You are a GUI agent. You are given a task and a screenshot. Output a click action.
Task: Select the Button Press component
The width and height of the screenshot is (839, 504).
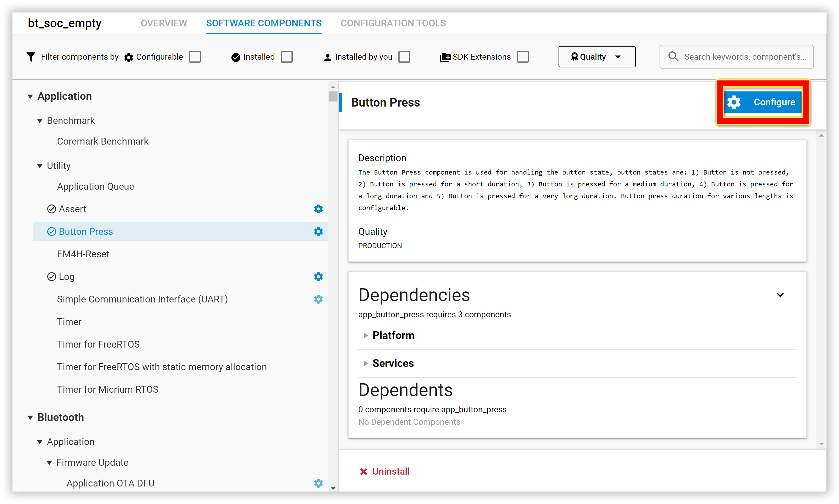86,232
